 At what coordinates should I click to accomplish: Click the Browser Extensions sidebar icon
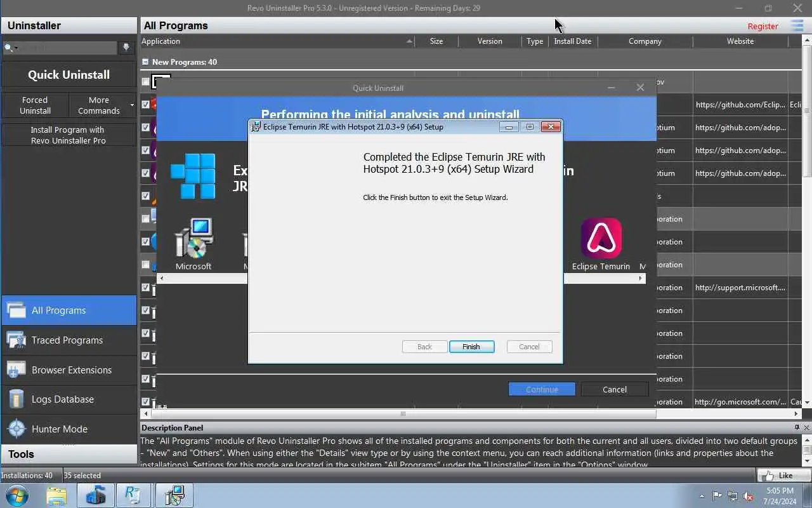16,370
